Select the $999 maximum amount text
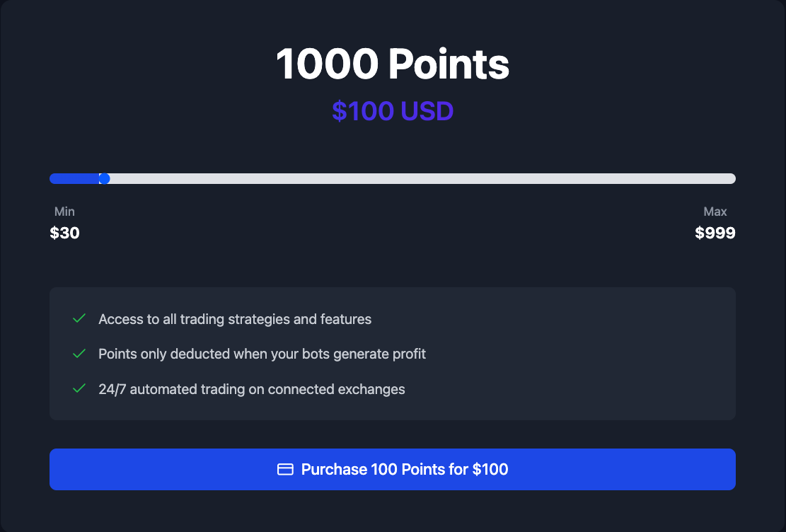This screenshot has height=532, width=786. pos(715,233)
